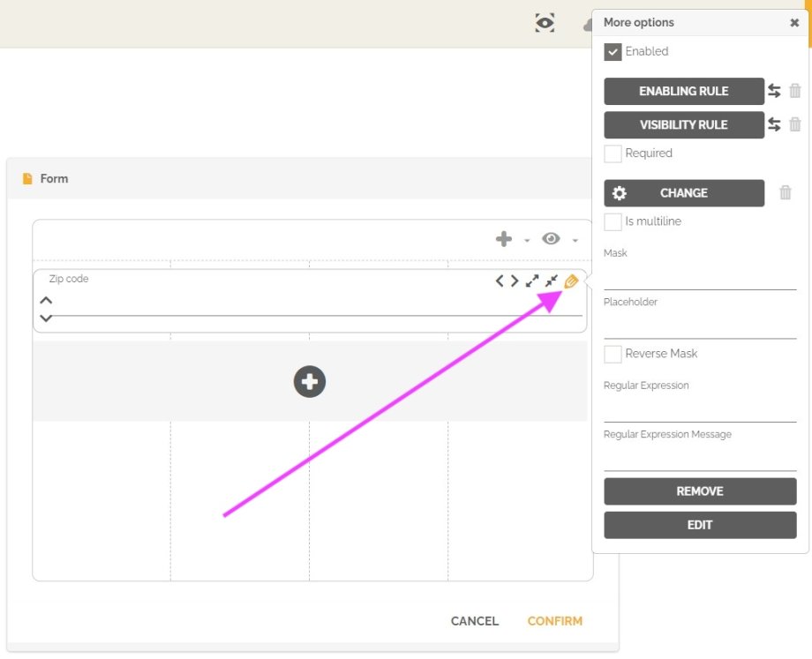Image resolution: width=812 pixels, height=659 pixels.
Task: Open the ENABLING RULE editor
Action: pos(683,91)
